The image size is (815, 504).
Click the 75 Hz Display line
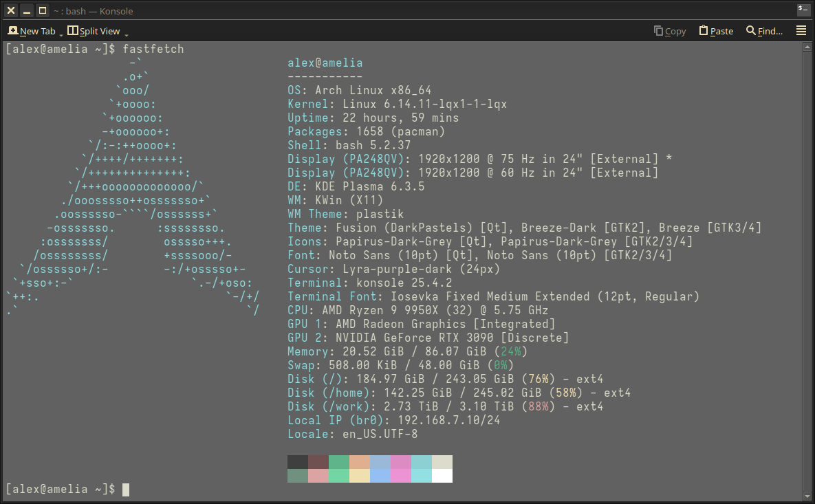point(480,159)
